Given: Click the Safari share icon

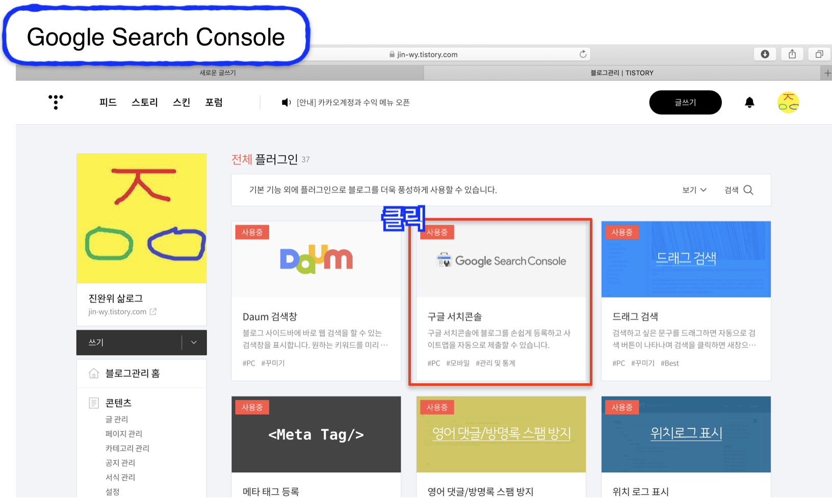Looking at the screenshot, I should 792,54.
